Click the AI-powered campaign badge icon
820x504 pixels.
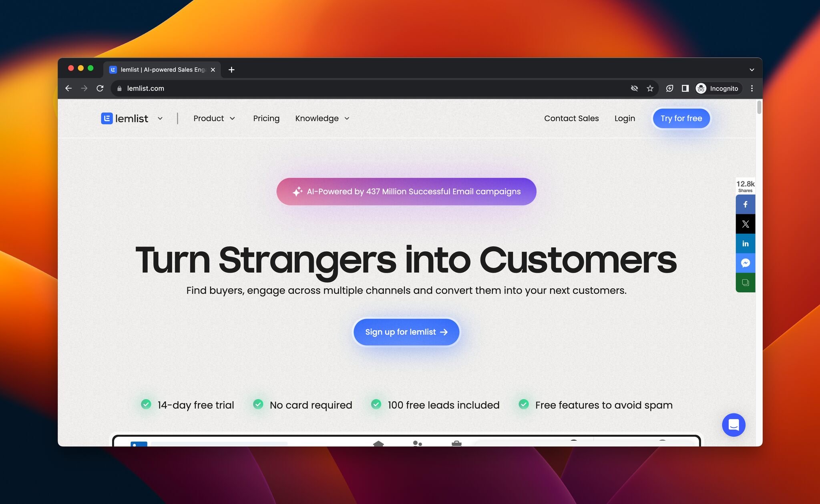tap(297, 191)
